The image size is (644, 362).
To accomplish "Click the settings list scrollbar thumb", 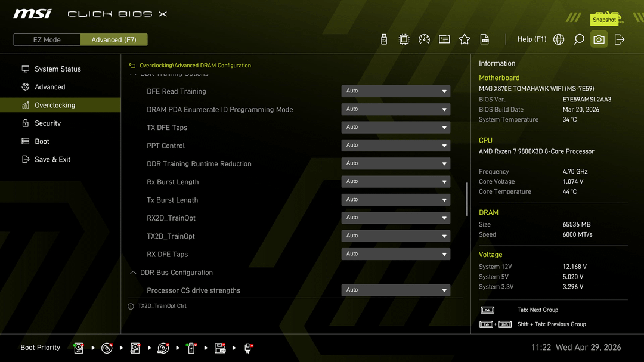I will [467, 199].
